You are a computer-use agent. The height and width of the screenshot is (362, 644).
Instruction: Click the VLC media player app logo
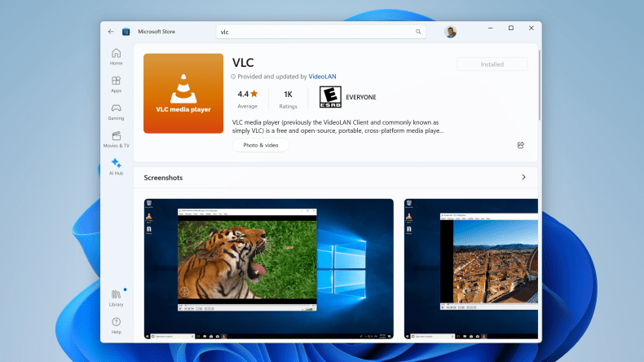tap(183, 93)
